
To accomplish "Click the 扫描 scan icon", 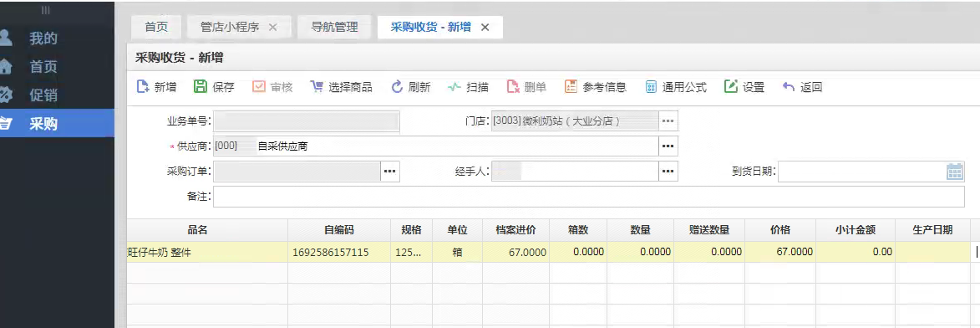I will 454,87.
